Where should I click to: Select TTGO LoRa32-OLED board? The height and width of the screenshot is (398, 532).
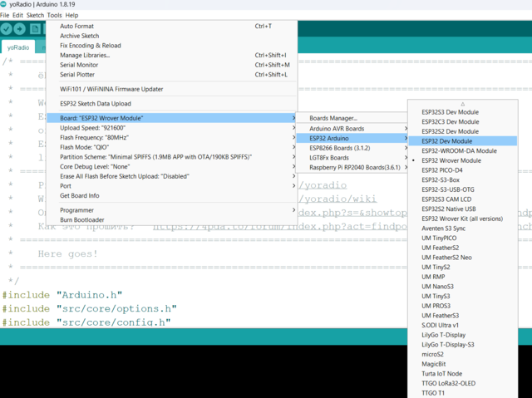pyautogui.click(x=463, y=383)
